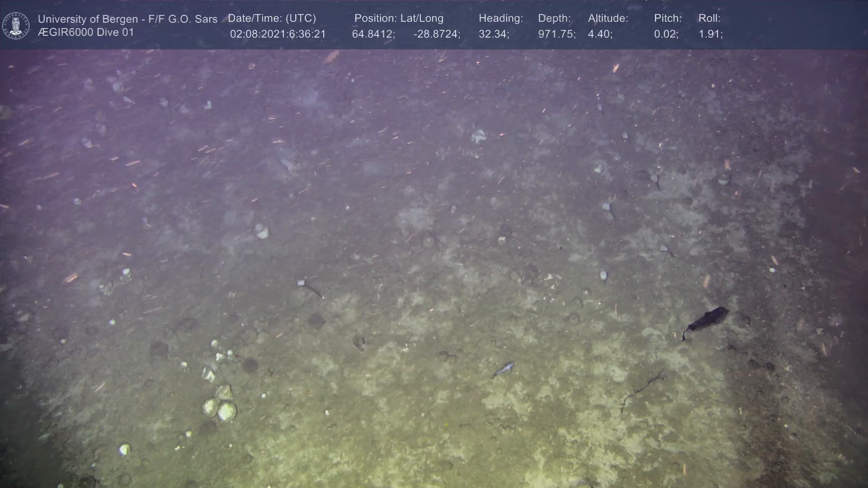Click the Heading value 32.34
Image resolution: width=868 pixels, height=488 pixels.
[494, 34]
